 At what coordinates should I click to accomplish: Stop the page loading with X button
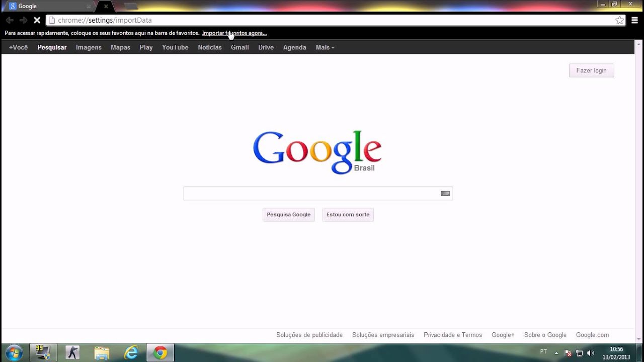(37, 20)
